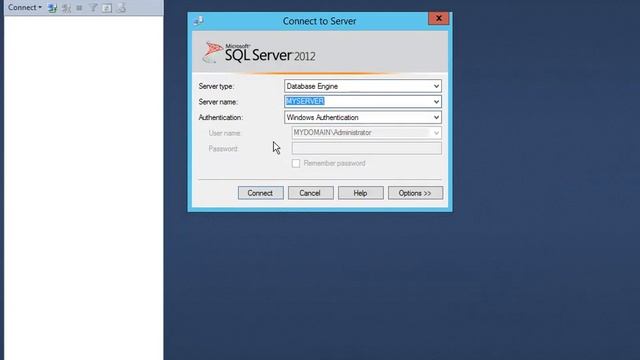The image size is (640, 360).
Task: Click the Cancel button
Action: click(x=310, y=193)
